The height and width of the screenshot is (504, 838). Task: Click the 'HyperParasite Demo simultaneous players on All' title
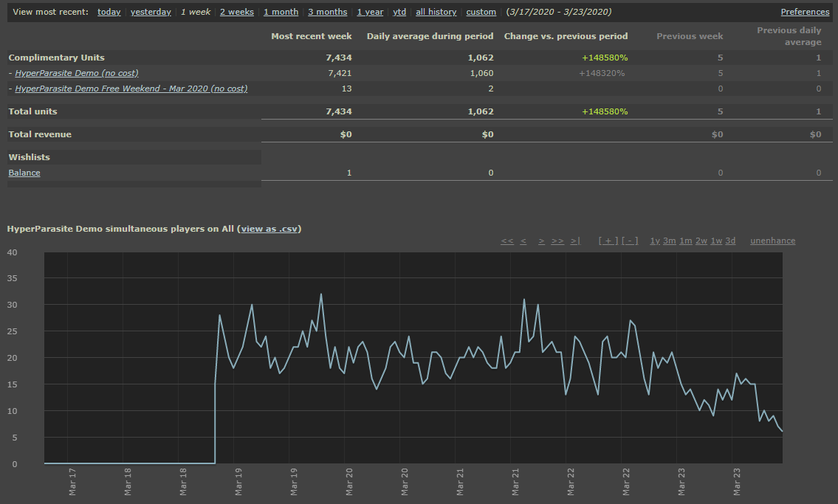120,229
